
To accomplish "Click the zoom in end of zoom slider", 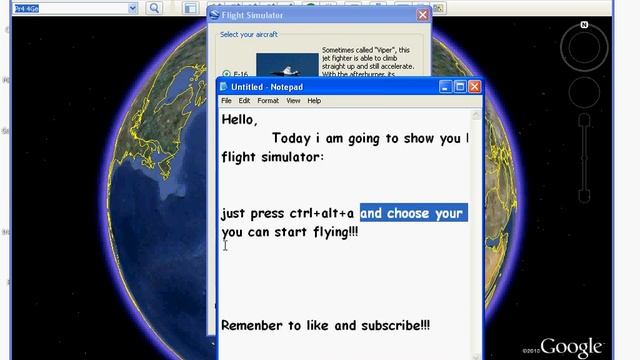I will [x=584, y=120].
